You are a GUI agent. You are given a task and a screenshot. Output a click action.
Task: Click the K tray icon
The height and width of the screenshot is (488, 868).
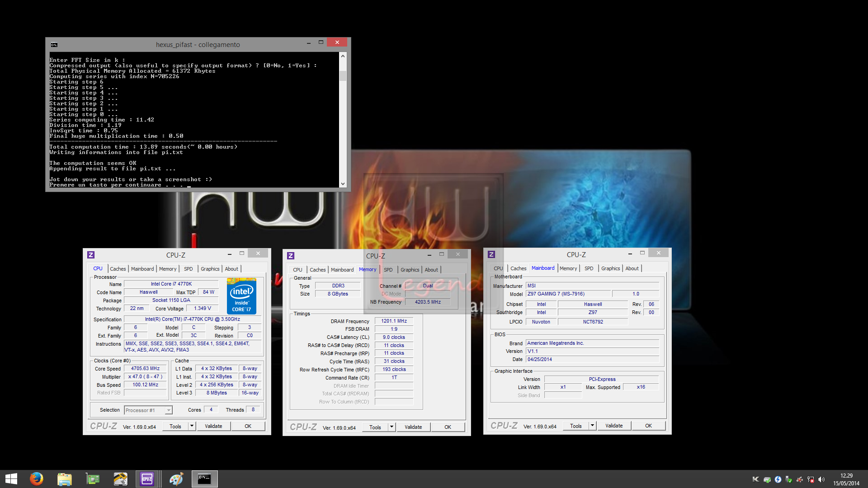pos(755,479)
